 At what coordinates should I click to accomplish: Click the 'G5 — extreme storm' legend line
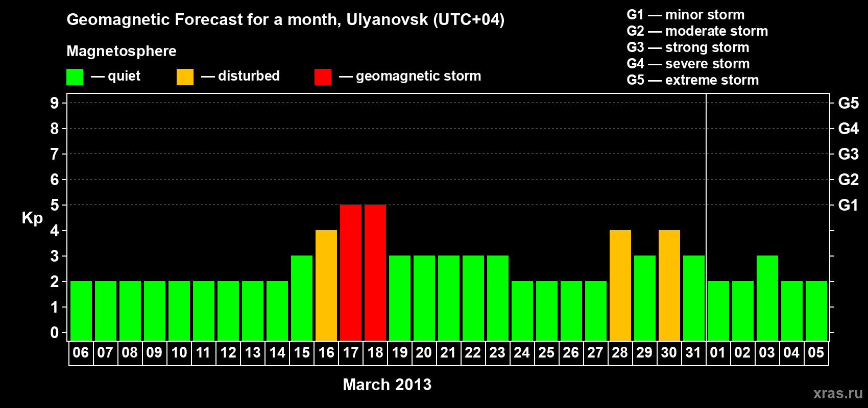[x=693, y=80]
